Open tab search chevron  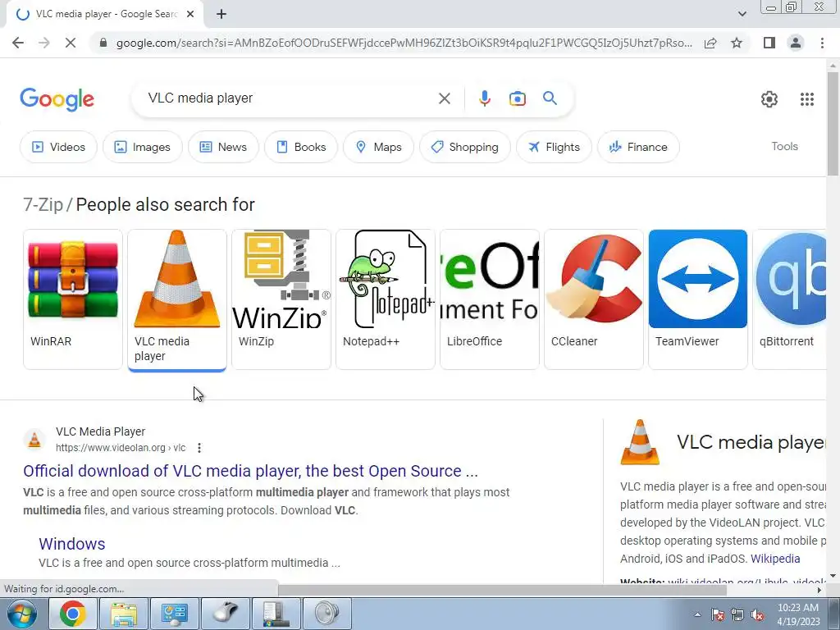tap(742, 15)
